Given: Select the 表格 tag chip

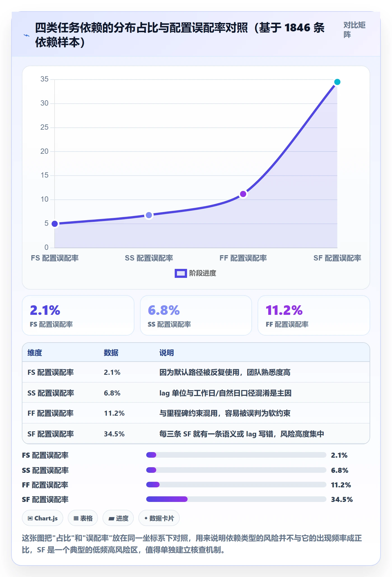Looking at the screenshot, I should coord(83,518).
